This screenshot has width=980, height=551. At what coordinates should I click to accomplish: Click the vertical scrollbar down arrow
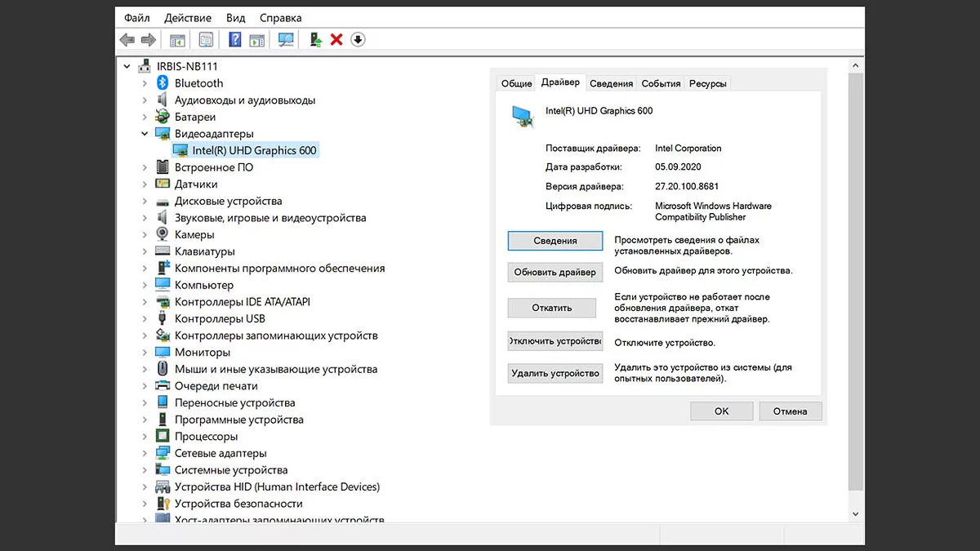(x=855, y=514)
